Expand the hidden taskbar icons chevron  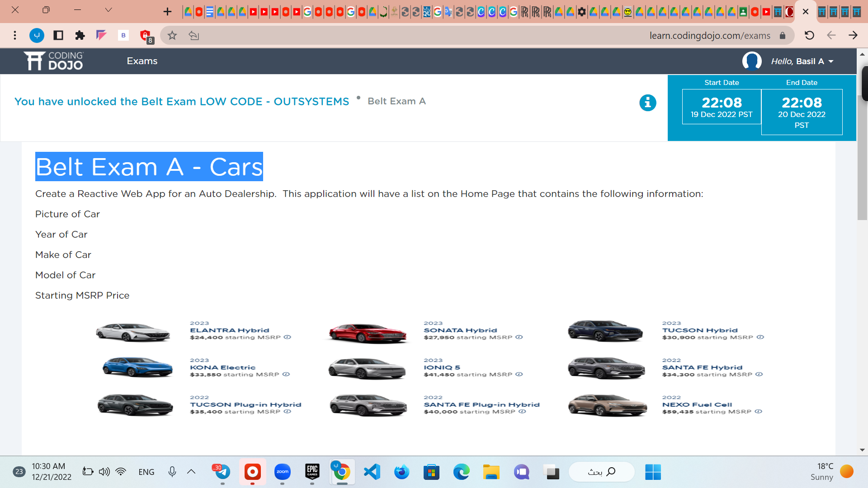191,472
